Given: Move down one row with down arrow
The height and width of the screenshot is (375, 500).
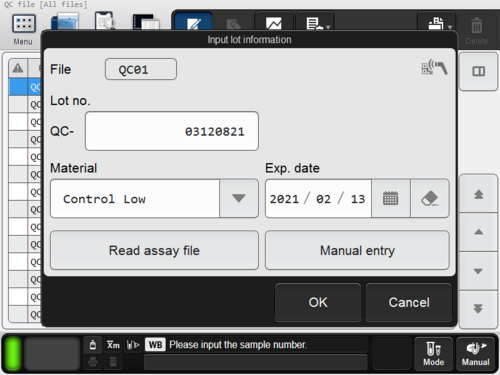Looking at the screenshot, I should pos(478,271).
